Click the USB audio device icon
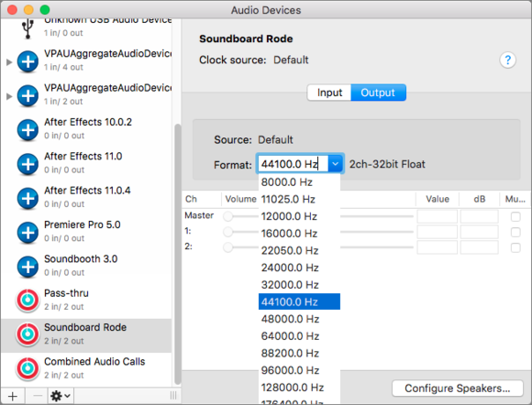The image size is (532, 405). click(28, 28)
